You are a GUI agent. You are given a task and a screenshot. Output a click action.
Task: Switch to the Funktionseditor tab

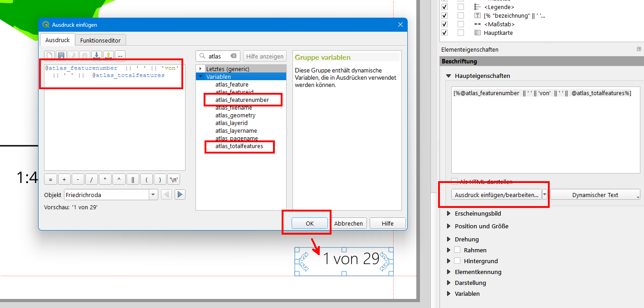tap(100, 40)
